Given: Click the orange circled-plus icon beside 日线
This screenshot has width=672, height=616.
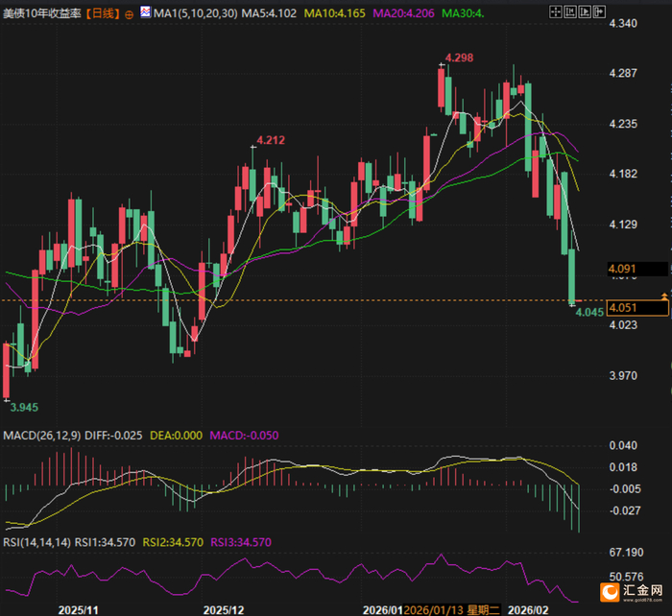Looking at the screenshot, I should (129, 15).
